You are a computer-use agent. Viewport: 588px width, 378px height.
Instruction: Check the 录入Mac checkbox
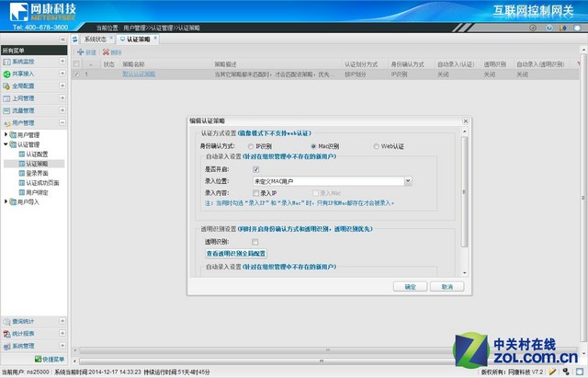[x=315, y=193]
